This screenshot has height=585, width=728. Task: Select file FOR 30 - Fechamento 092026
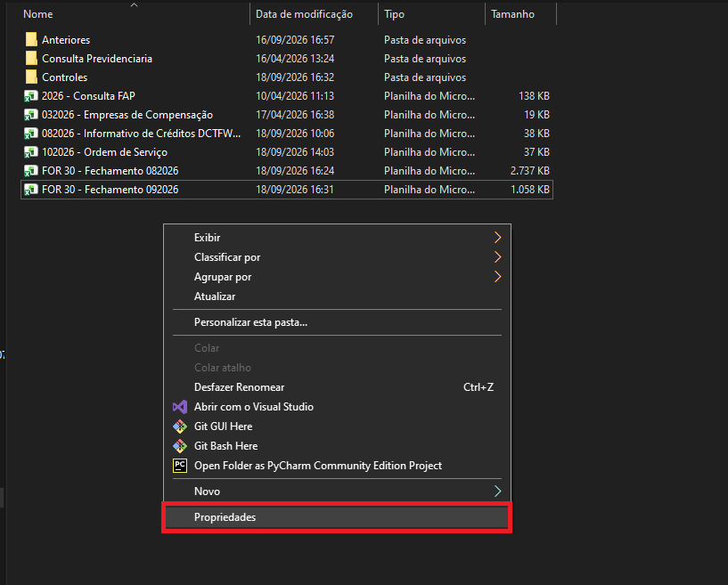110,190
